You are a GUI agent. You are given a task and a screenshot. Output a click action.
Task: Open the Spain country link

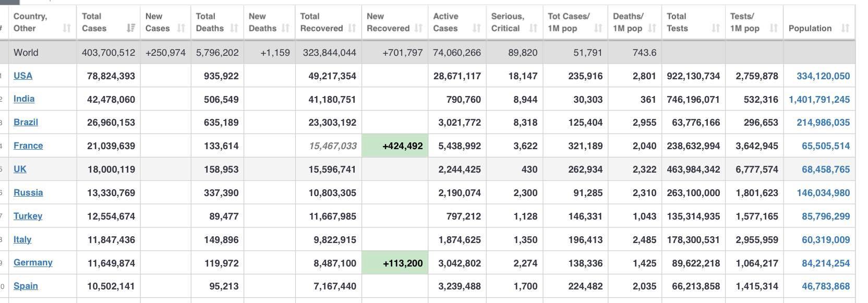26,286
